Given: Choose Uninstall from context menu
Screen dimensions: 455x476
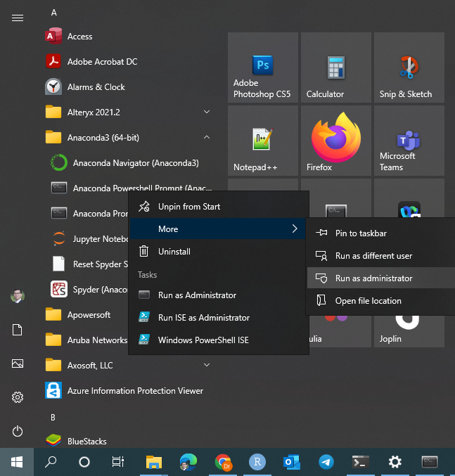Looking at the screenshot, I should pos(217,251).
